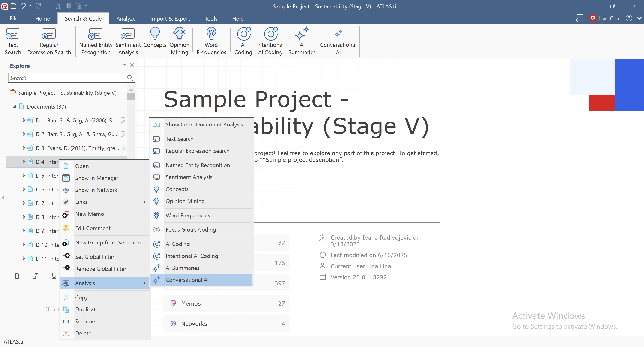This screenshot has height=347, width=644.
Task: Click the Concepts lightbulb in ribbon
Action: tap(155, 38)
